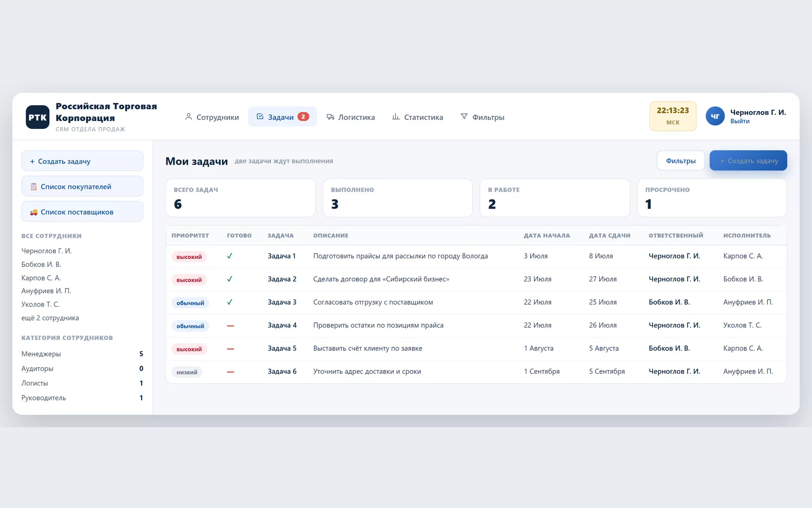Expand ещё 2 сотрудника in sidebar
The image size is (812, 508).
tap(50, 318)
